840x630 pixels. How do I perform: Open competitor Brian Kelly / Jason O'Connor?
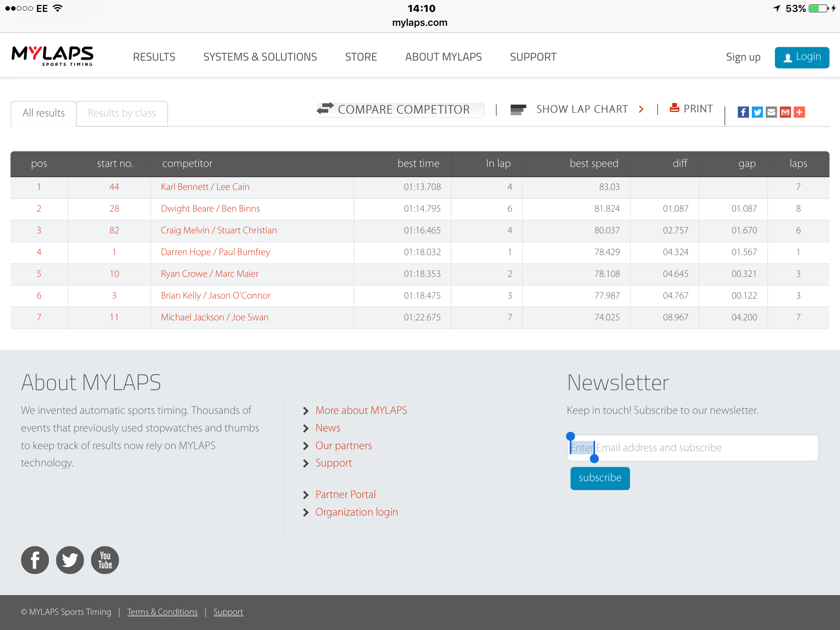point(216,296)
